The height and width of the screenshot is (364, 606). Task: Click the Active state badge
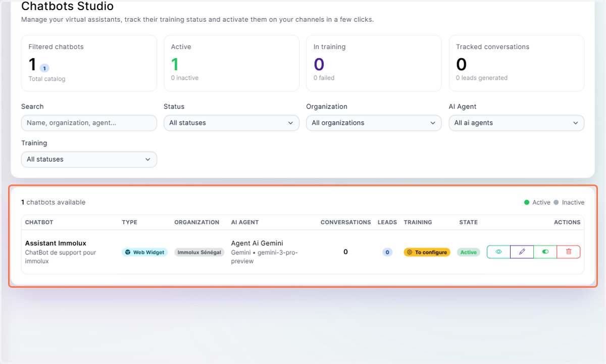469,252
